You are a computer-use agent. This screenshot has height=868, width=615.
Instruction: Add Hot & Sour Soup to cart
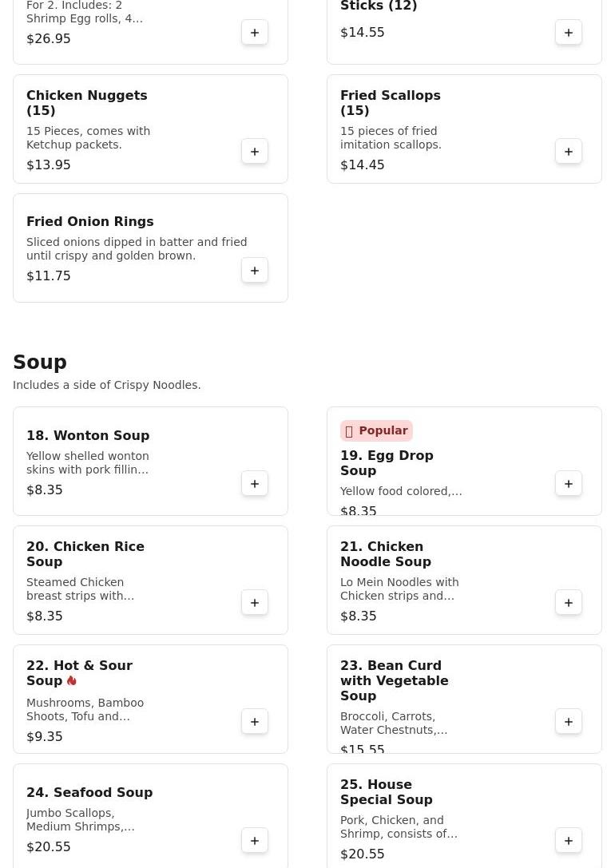255,722
